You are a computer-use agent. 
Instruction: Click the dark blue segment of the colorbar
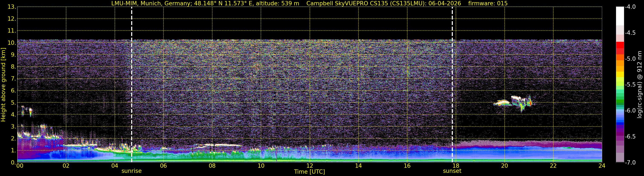[620, 123]
